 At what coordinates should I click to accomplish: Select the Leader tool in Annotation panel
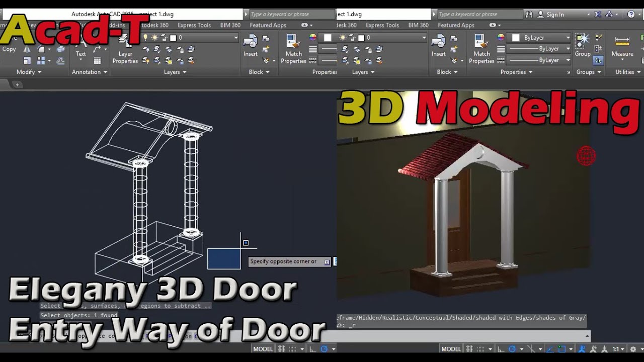coord(98,49)
